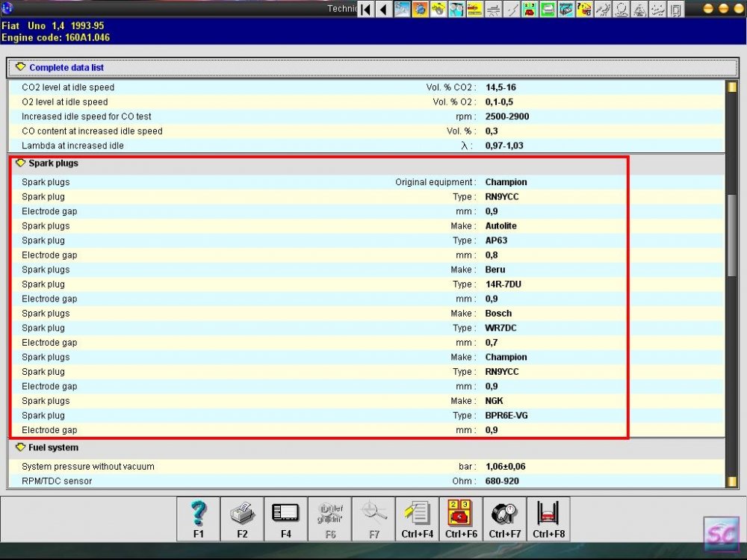Click the F4 screen display button
The image size is (747, 560).
286,519
